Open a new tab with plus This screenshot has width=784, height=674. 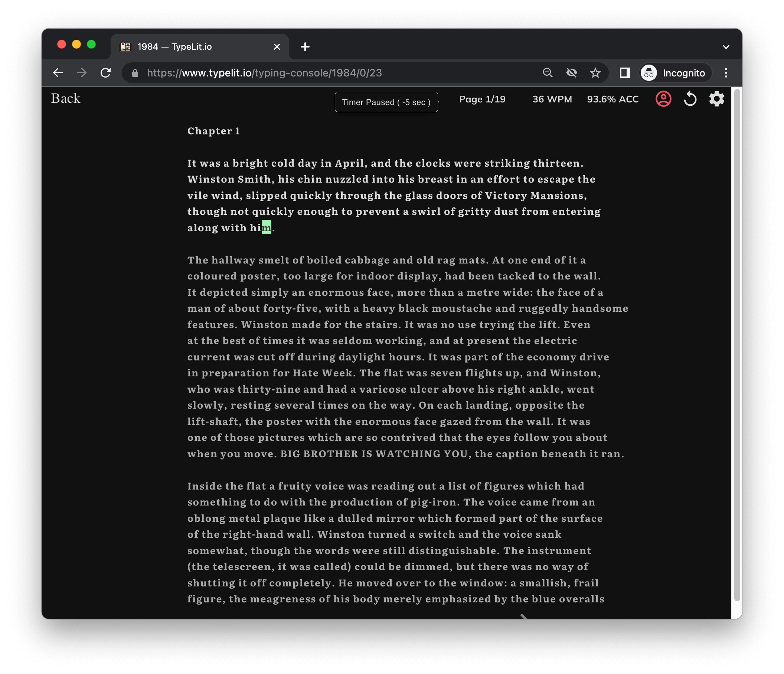tap(305, 47)
